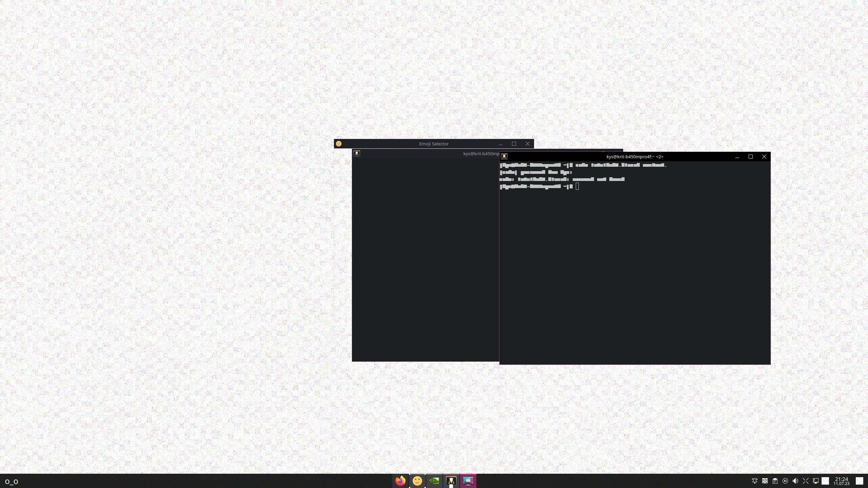The height and width of the screenshot is (488, 868).
Task: Minimize the Konsole <2> terminal window
Action: click(x=737, y=157)
